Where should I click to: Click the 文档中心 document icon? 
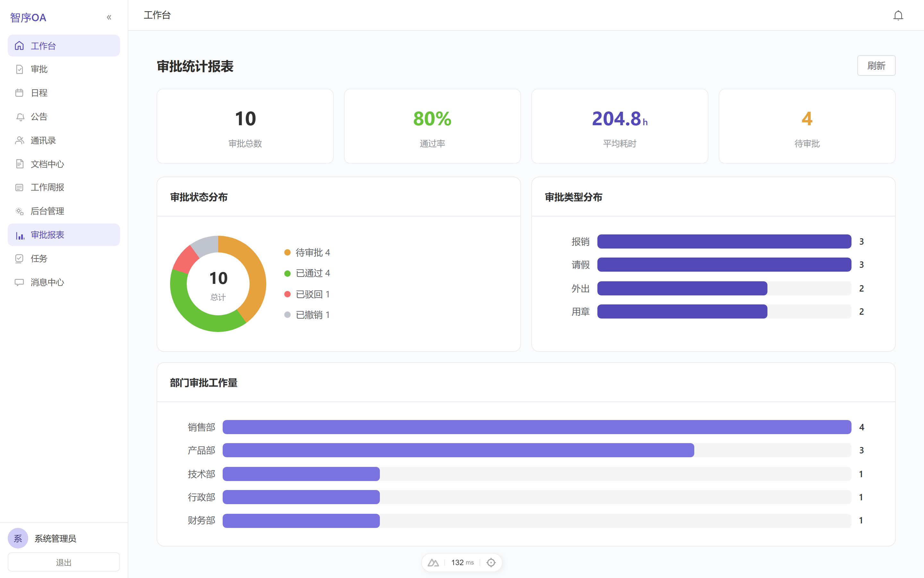[x=20, y=164]
